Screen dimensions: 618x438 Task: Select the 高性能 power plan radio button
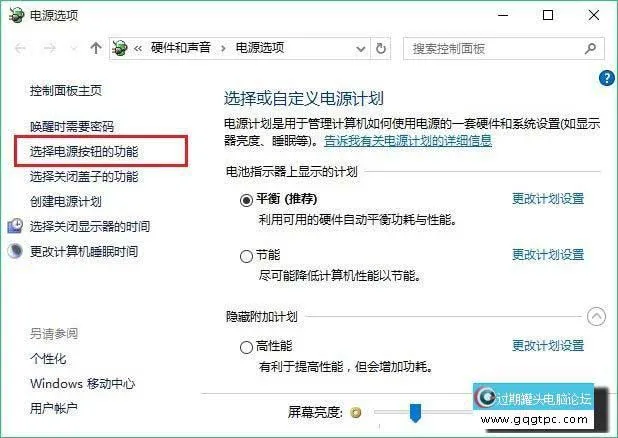[246, 347]
